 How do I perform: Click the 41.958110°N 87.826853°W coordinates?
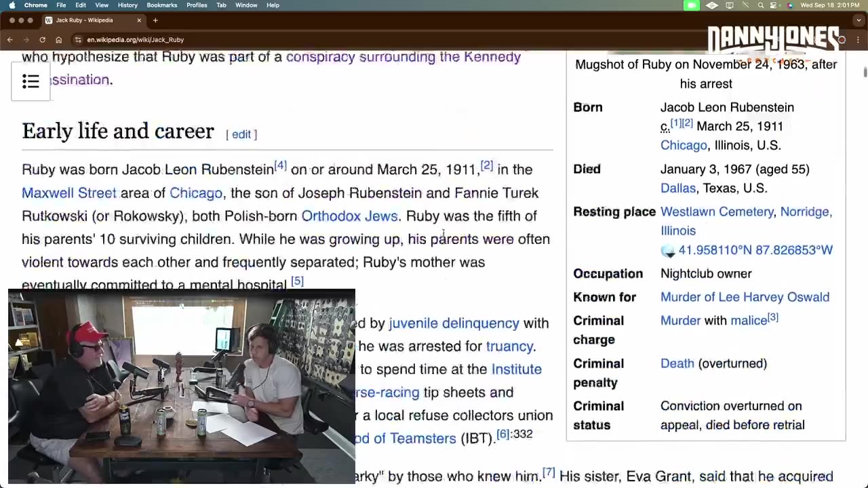(x=755, y=250)
